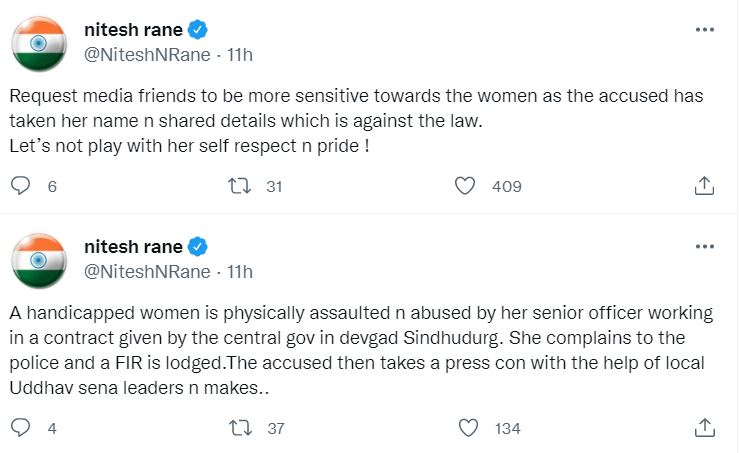
Task: Retweet the media friends tweet
Action: coord(239,186)
